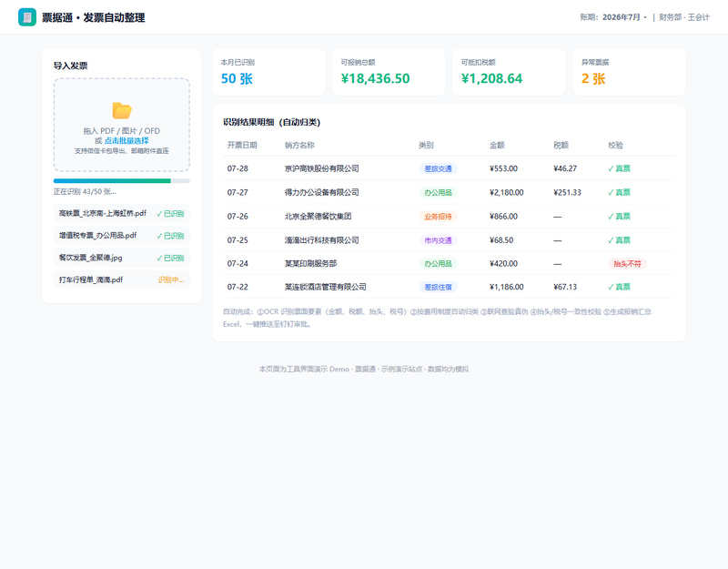Screen dimensions: 728x569
Task: Click amount ¥866.00
Action: 503,217
